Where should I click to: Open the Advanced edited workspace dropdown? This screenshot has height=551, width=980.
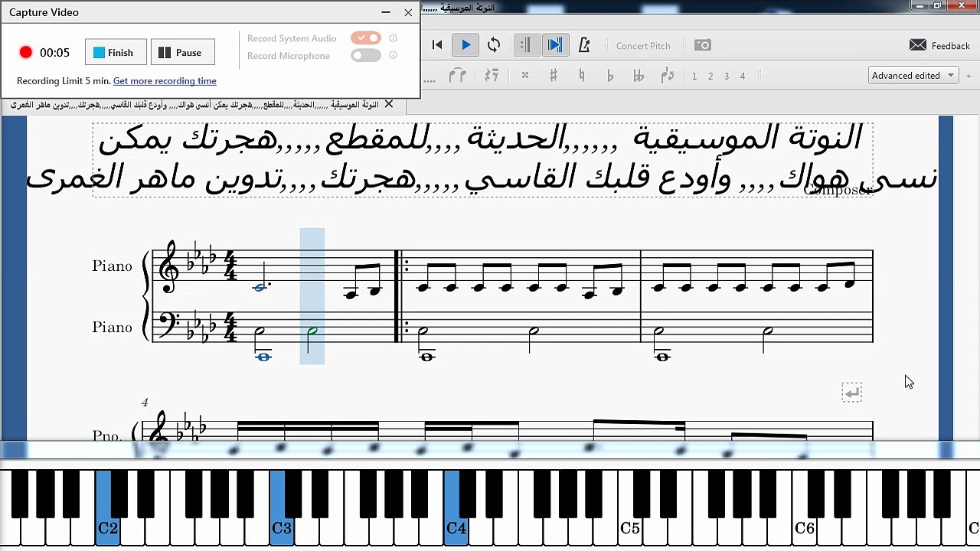[x=913, y=76]
